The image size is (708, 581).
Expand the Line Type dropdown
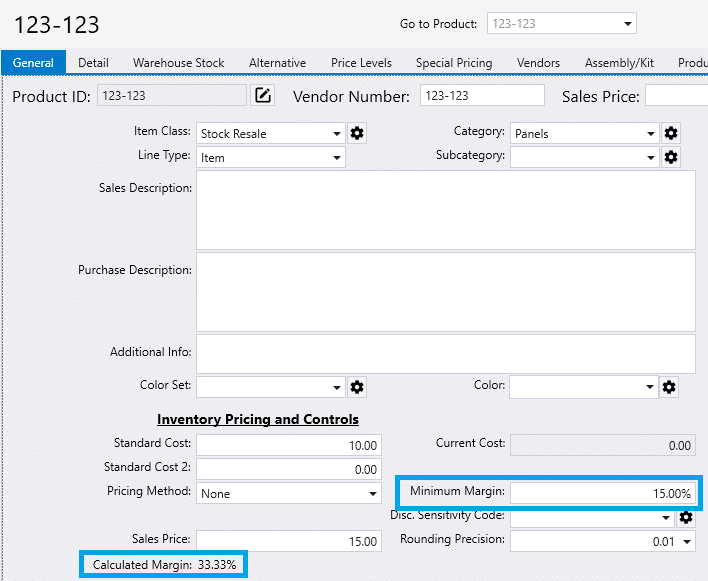pyautogui.click(x=337, y=158)
